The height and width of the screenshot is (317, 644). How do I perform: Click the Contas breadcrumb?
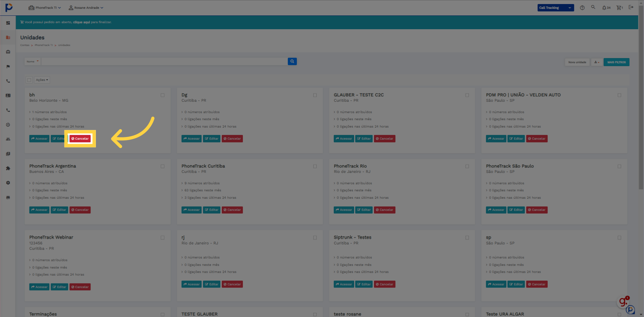click(x=25, y=45)
